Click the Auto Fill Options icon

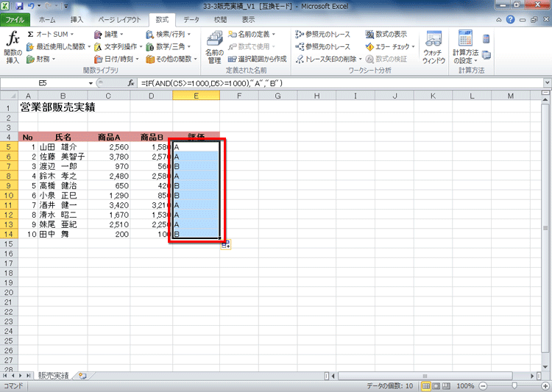tap(226, 245)
